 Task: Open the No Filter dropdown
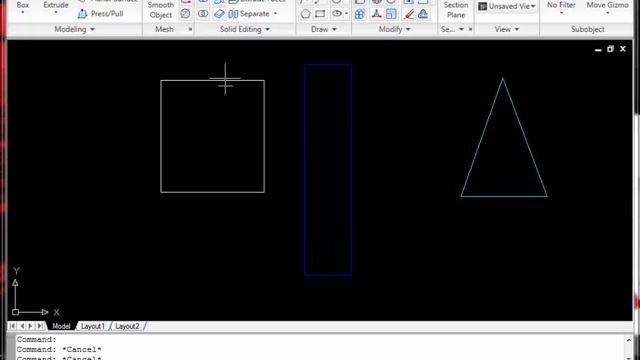tap(561, 13)
